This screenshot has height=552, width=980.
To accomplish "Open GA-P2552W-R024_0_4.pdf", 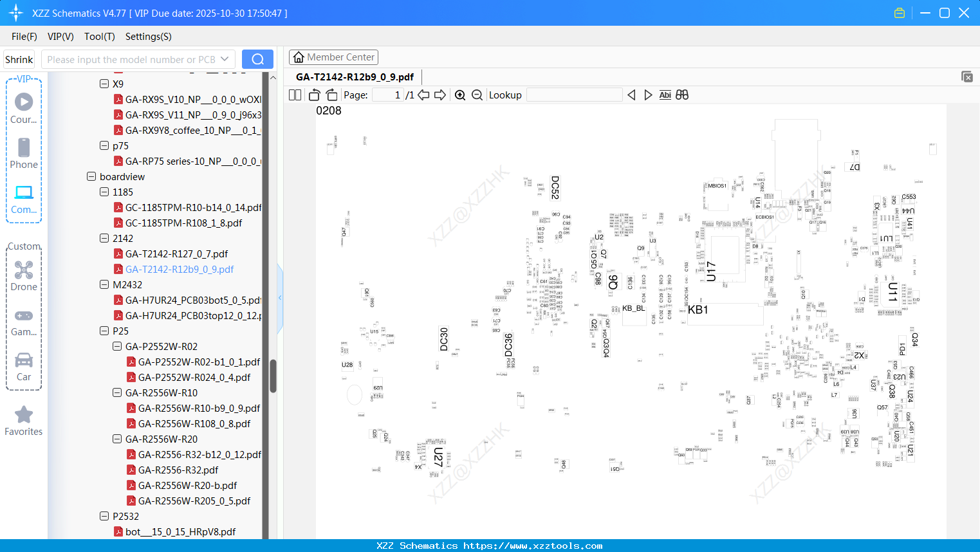I will pyautogui.click(x=194, y=377).
